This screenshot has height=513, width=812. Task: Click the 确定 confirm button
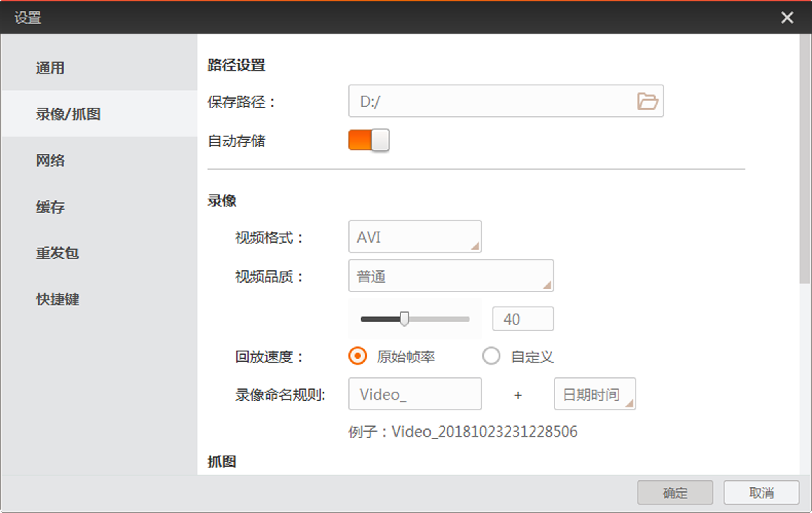[675, 493]
